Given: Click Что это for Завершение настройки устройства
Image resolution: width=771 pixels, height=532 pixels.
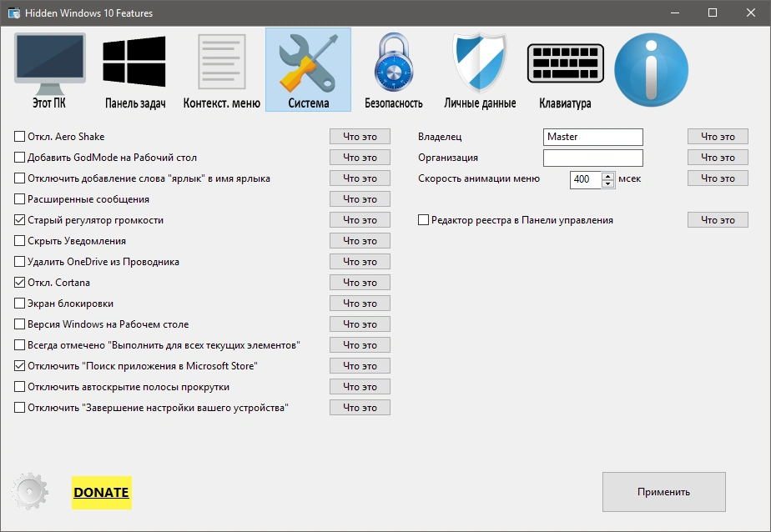Looking at the screenshot, I should tap(360, 408).
